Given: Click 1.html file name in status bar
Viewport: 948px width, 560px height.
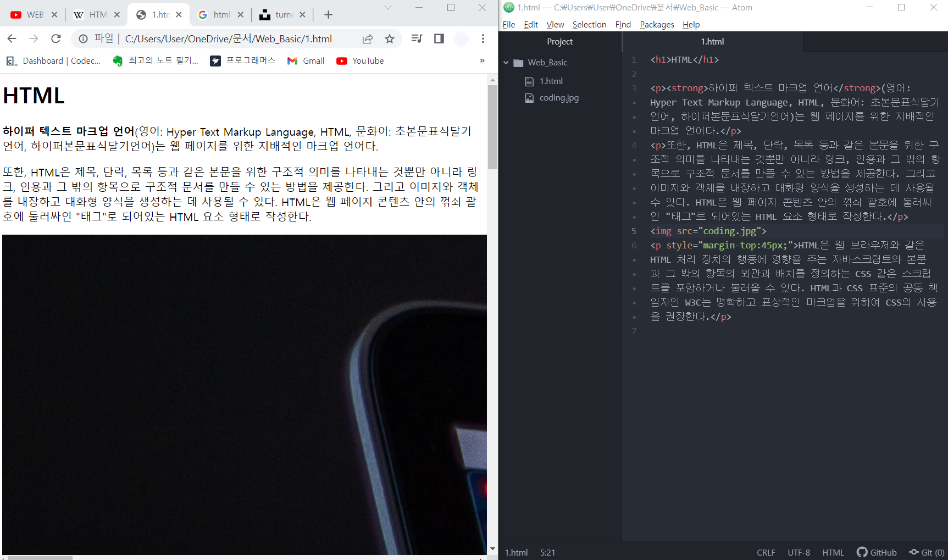Looking at the screenshot, I should [516, 552].
